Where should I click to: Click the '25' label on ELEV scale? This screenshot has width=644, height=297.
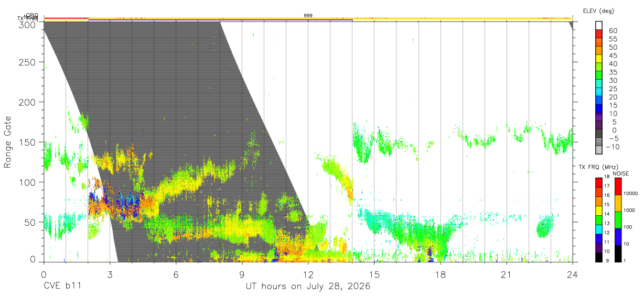coord(613,89)
